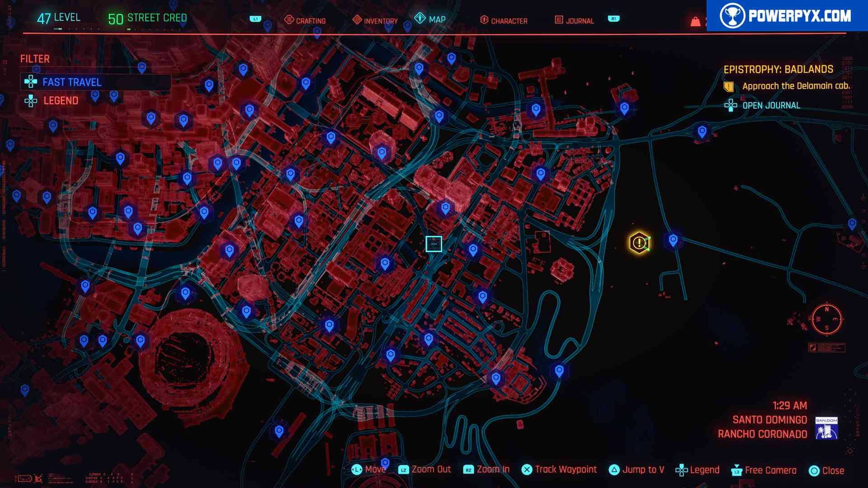Toggle FAST TRAVEL filter on map
The height and width of the screenshot is (488, 868).
point(72,83)
